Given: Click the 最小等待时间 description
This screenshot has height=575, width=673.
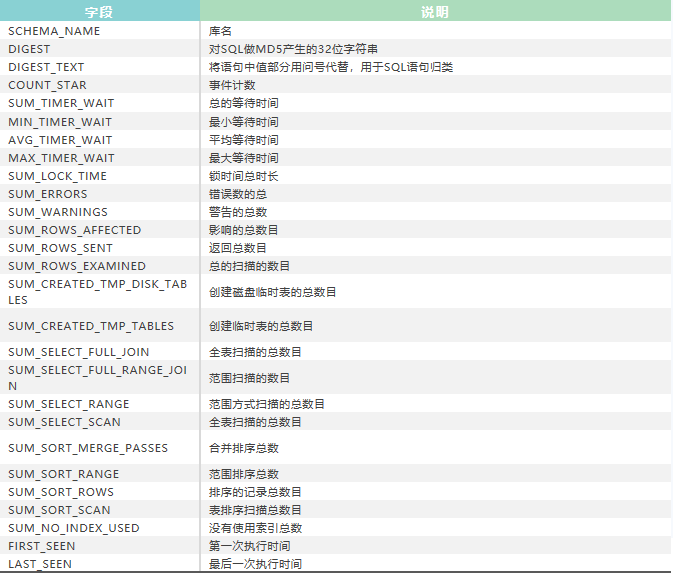Looking at the screenshot, I should pos(244,122).
